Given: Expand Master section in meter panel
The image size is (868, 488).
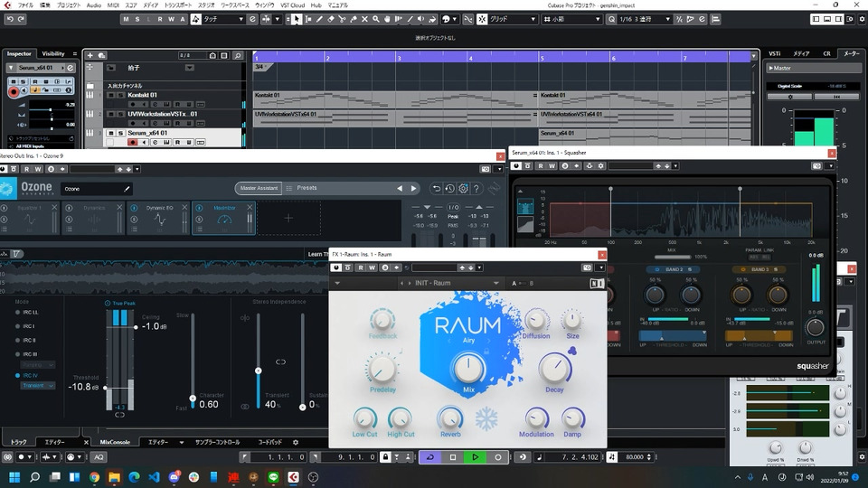Looking at the screenshot, I should tap(770, 68).
